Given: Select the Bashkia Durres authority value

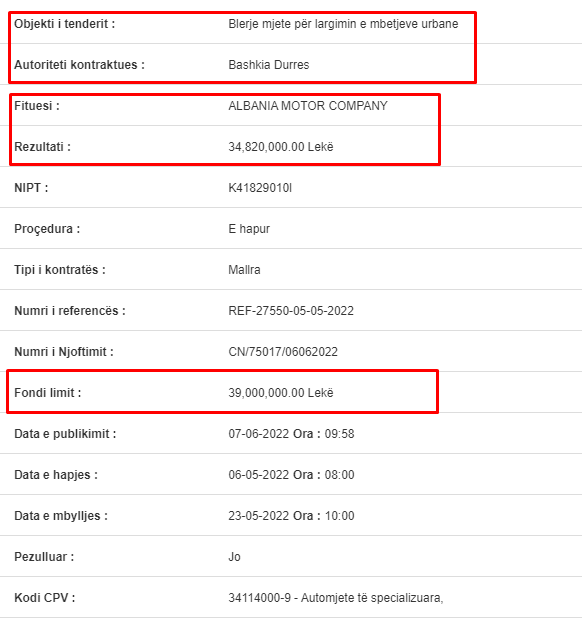Looking at the screenshot, I should coord(269,65).
